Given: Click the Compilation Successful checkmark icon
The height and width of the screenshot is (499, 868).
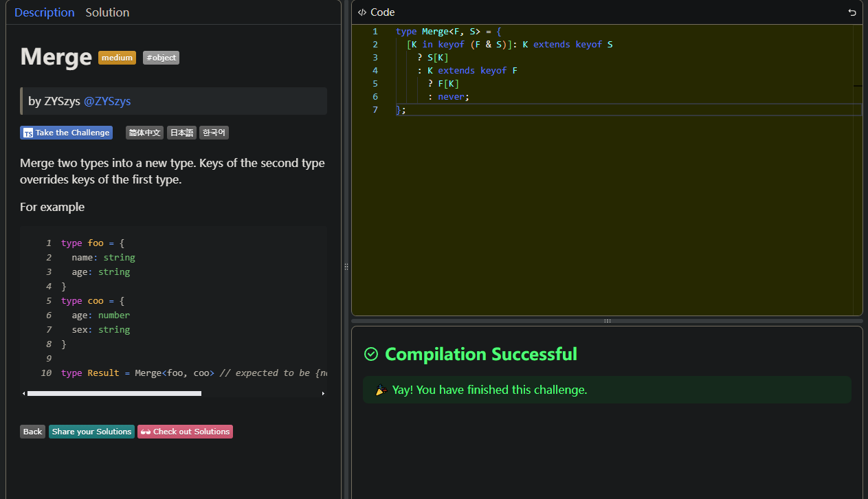Looking at the screenshot, I should point(371,354).
